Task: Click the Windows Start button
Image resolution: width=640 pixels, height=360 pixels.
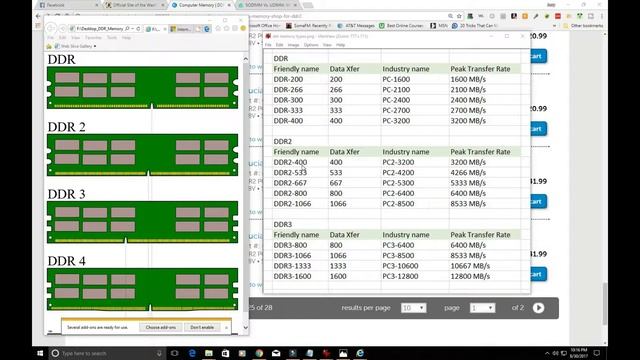Action: [x=40, y=353]
